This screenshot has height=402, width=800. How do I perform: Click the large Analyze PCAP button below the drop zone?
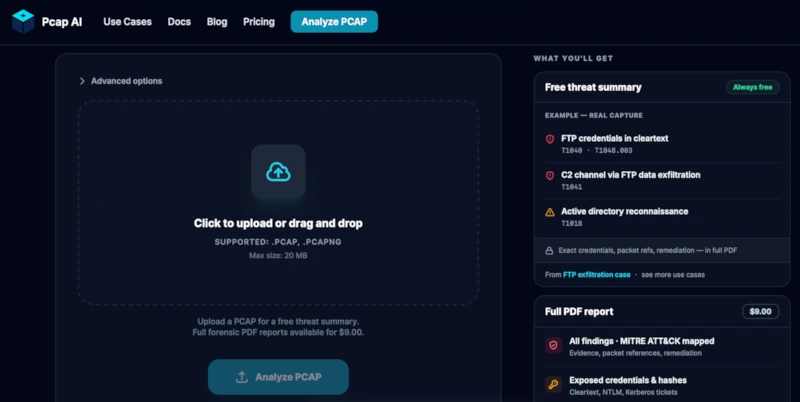[278, 377]
